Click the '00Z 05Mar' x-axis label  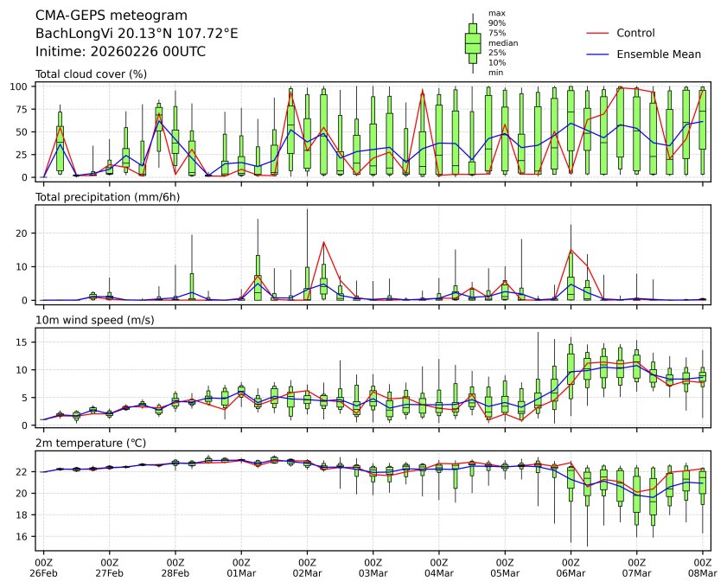click(x=505, y=568)
